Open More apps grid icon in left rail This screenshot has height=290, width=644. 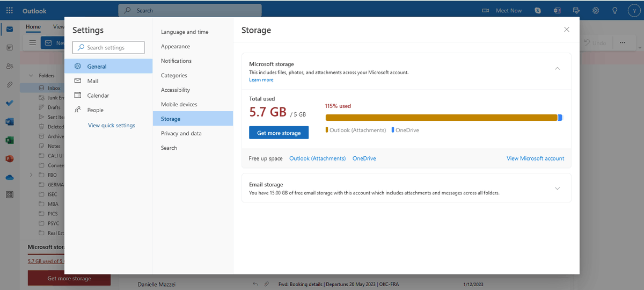point(10,195)
